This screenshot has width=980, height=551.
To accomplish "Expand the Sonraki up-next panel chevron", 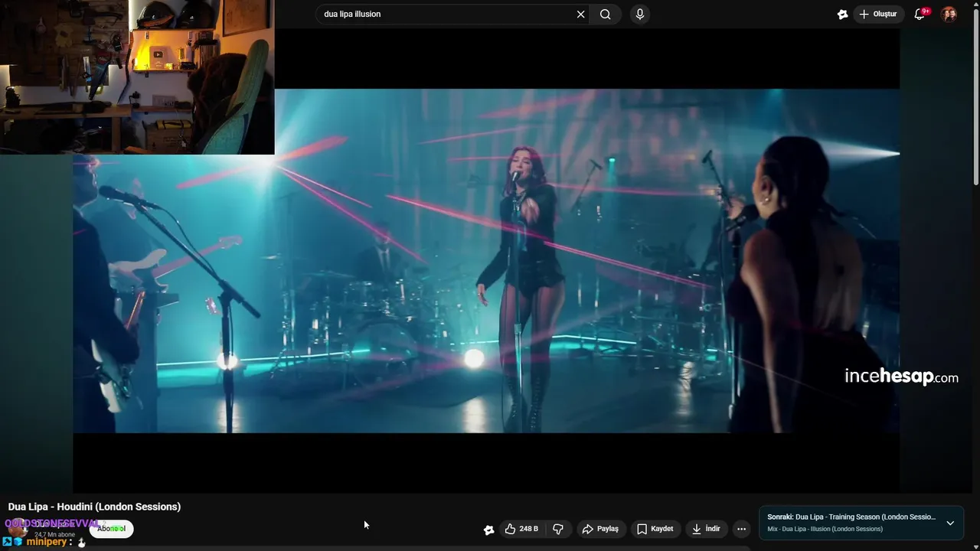I will (950, 523).
